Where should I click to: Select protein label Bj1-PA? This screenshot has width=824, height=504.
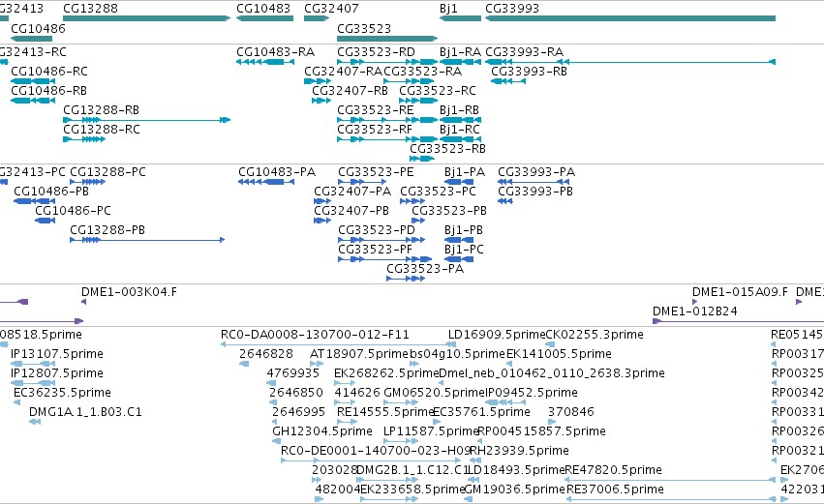tap(465, 172)
